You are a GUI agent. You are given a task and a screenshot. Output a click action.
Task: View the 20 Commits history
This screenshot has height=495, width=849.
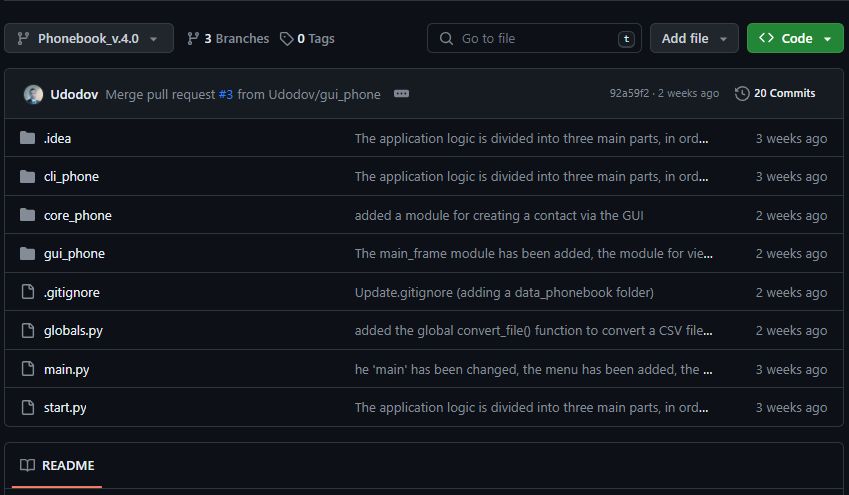[775, 93]
